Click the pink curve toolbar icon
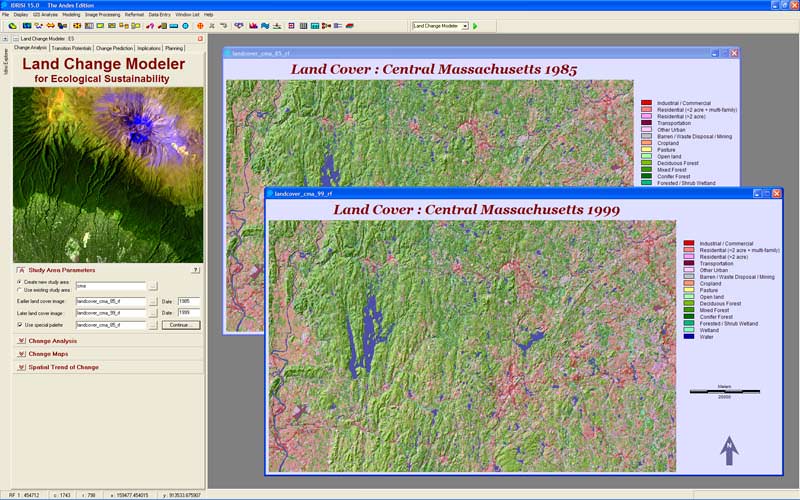The height and width of the screenshot is (500, 800). tap(150, 26)
